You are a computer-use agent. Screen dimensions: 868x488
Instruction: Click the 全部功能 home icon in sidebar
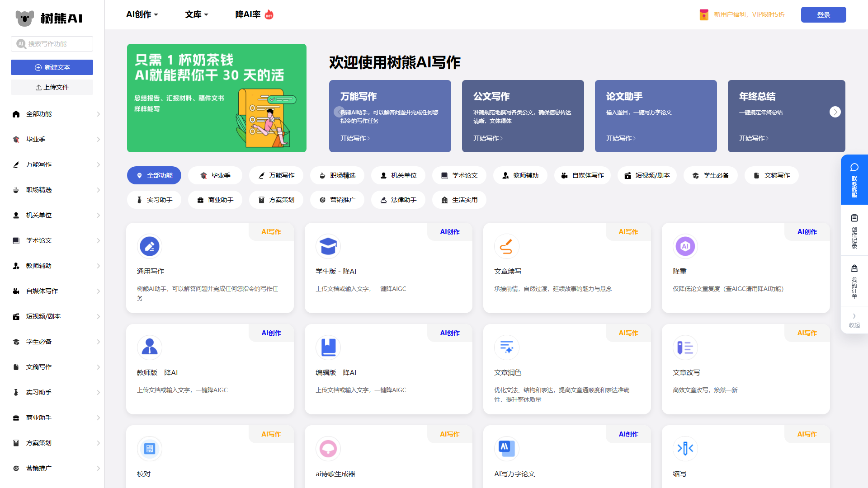16,114
